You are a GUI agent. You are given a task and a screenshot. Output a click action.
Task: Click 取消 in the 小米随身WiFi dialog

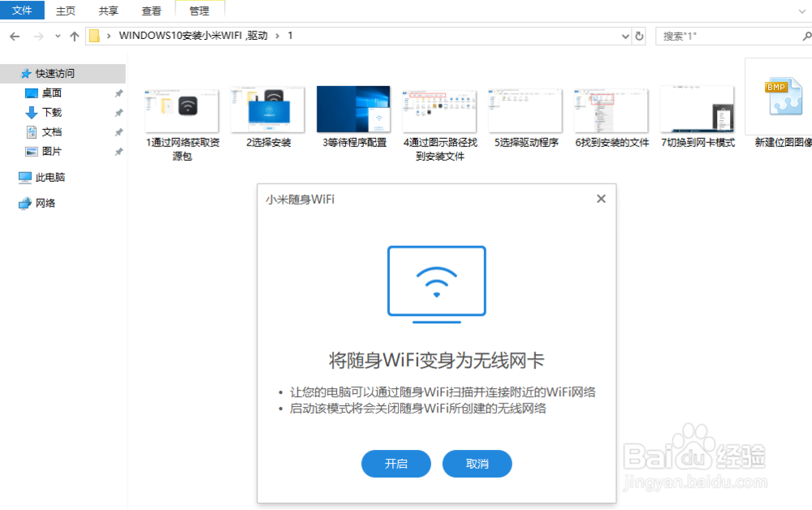477,464
